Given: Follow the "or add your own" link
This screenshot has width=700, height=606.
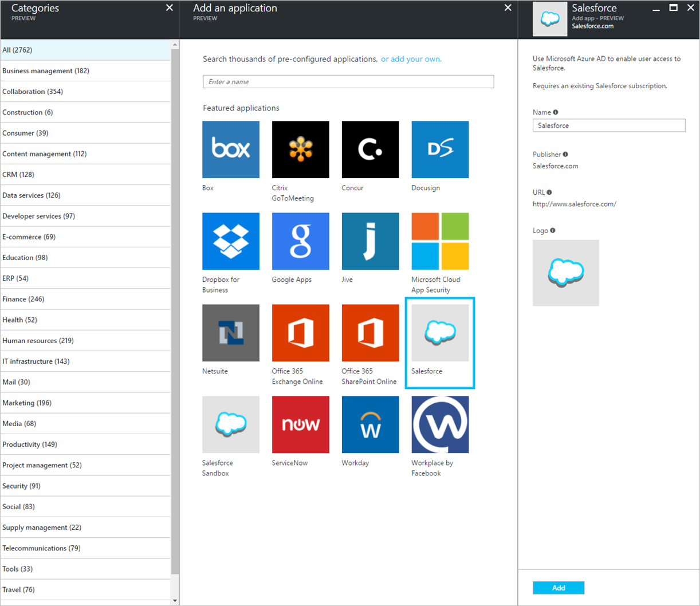Looking at the screenshot, I should [411, 59].
